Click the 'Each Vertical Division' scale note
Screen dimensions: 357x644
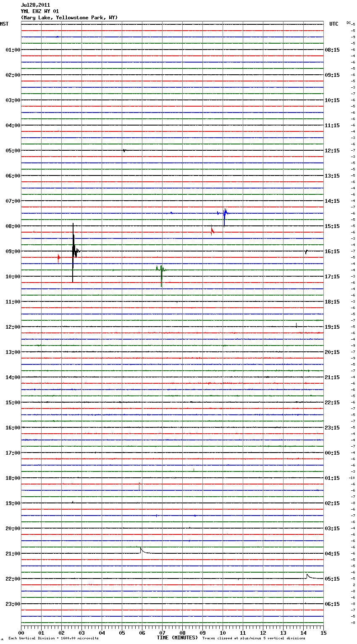tap(53, 639)
